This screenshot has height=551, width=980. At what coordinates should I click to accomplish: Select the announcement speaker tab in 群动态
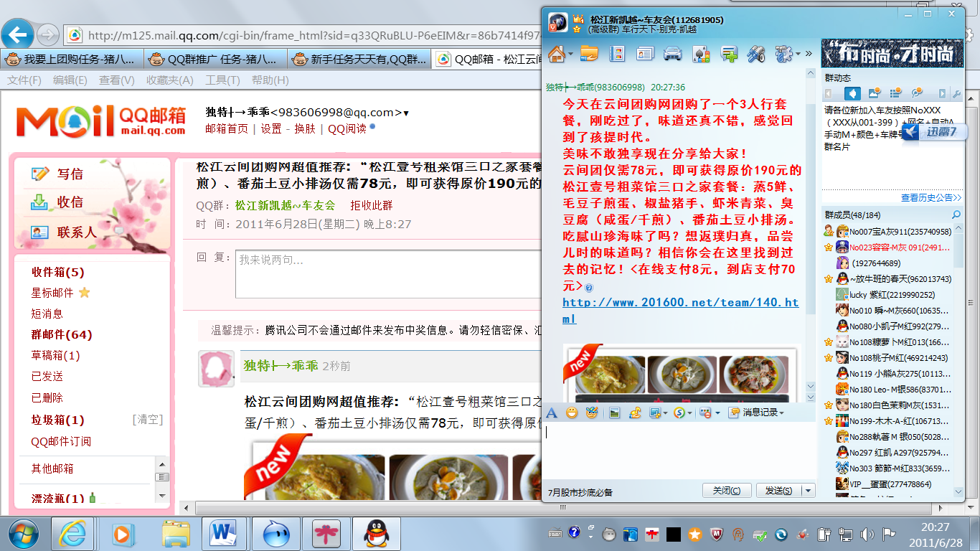click(x=852, y=93)
